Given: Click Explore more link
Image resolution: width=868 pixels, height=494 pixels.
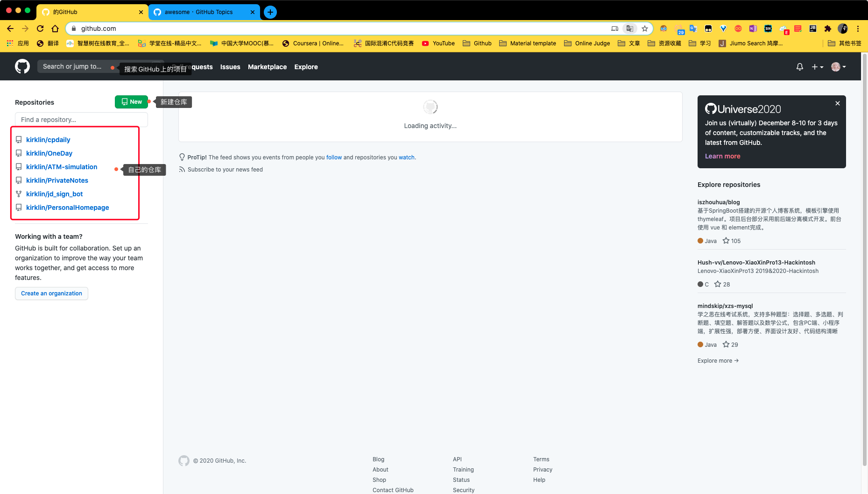Looking at the screenshot, I should click(x=718, y=360).
